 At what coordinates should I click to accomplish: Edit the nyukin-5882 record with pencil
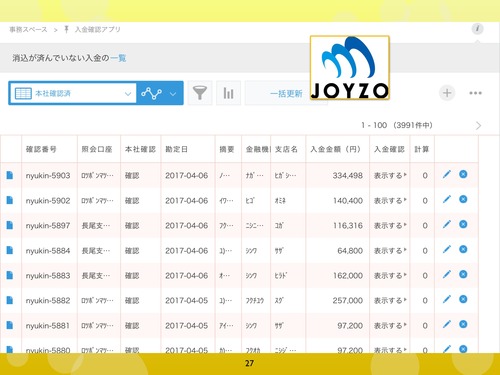(x=447, y=299)
